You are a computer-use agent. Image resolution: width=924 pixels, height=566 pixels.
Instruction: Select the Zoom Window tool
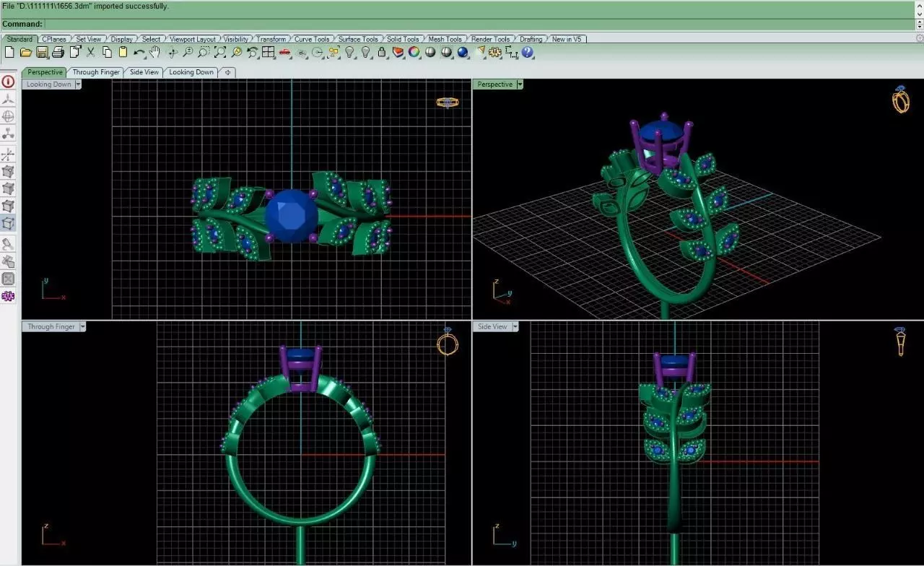click(204, 52)
